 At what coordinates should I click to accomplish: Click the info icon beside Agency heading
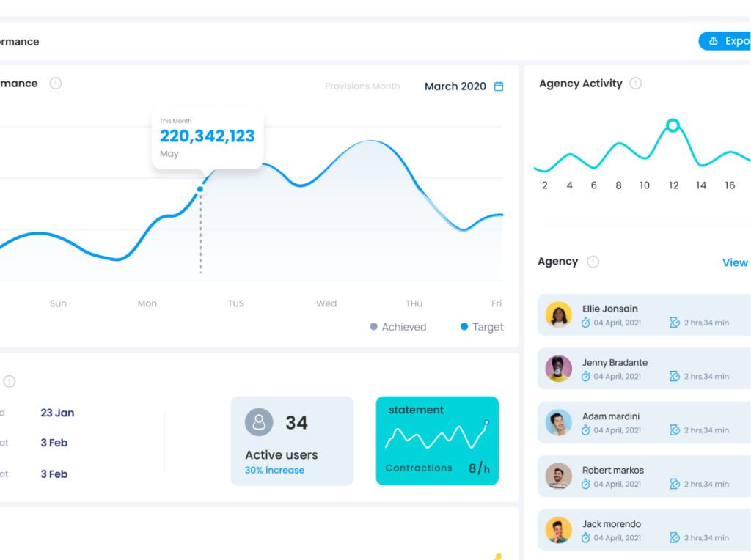pos(593,262)
